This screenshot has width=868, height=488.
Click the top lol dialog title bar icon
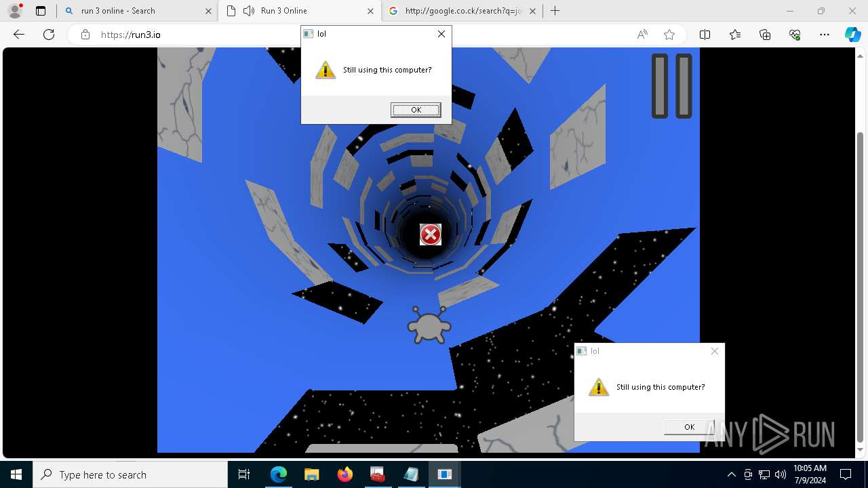(309, 34)
